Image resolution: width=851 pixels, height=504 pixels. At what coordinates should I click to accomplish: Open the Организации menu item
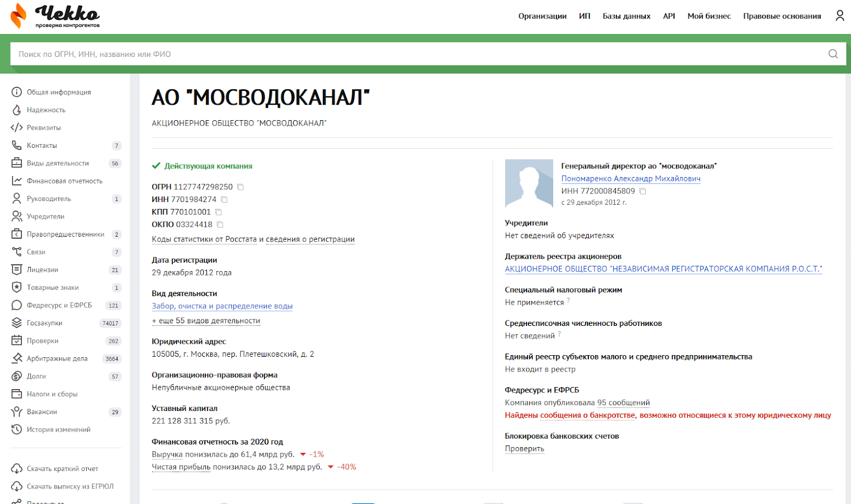pyautogui.click(x=542, y=16)
